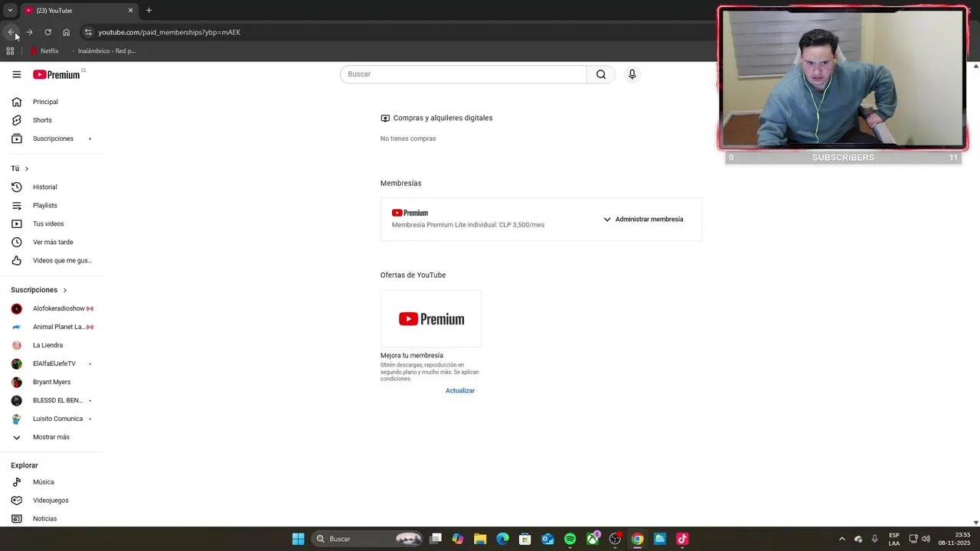980x551 pixels.
Task: Go back with browser back arrow
Action: [11, 32]
